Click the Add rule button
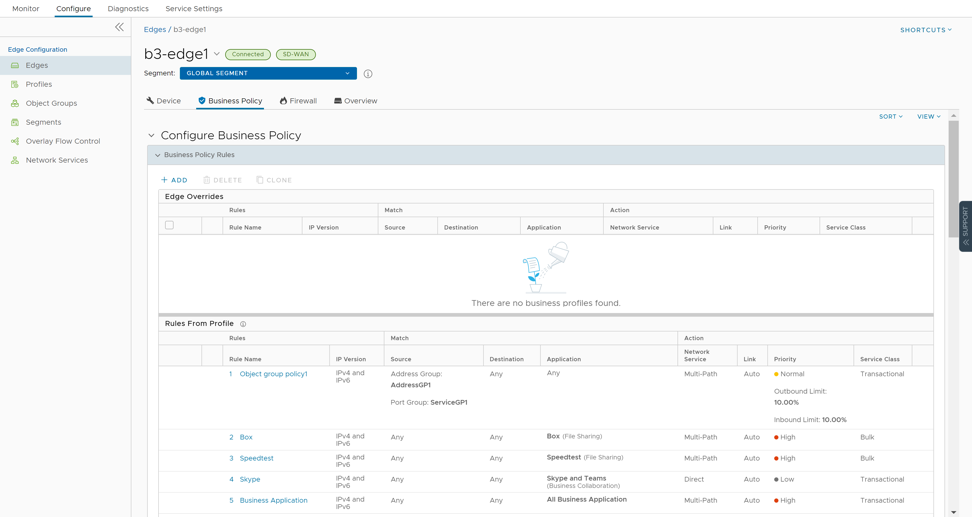The image size is (972, 517). pyautogui.click(x=174, y=180)
